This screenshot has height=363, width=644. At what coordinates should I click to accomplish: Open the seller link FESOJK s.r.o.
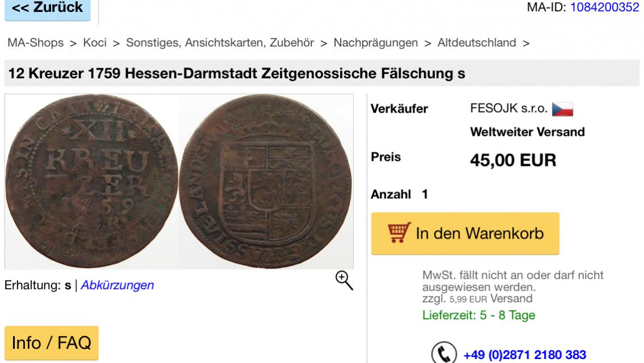[509, 109]
